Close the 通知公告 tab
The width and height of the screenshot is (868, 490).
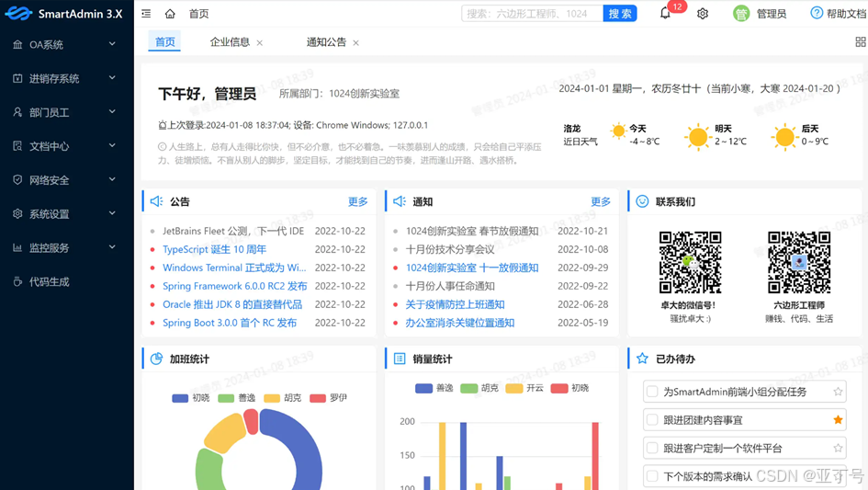coord(356,42)
